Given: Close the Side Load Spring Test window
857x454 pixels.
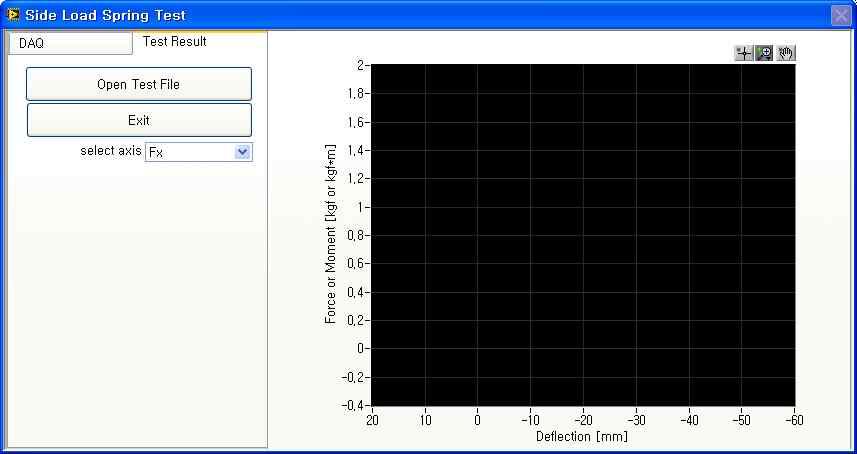Looking at the screenshot, I should tap(841, 15).
